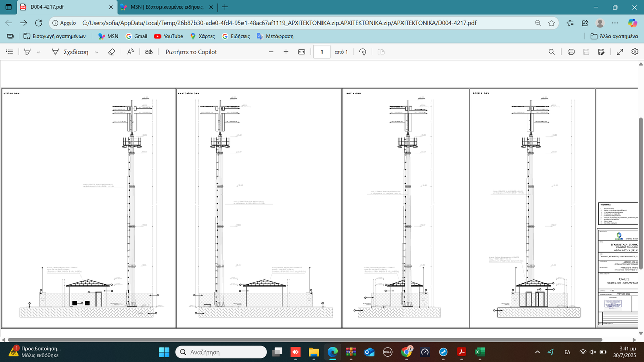Zoom in with the plus button
The width and height of the screenshot is (644, 362).
pyautogui.click(x=286, y=52)
